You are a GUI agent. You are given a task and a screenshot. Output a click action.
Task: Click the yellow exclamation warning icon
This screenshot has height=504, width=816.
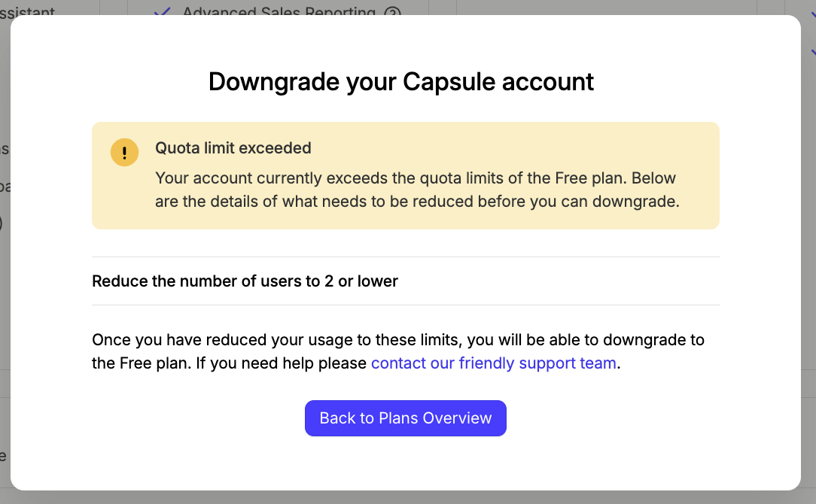pos(124,153)
